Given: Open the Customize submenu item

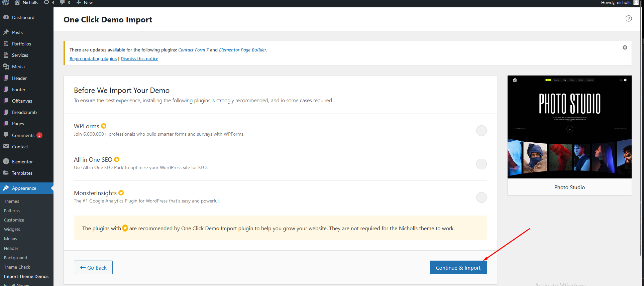Looking at the screenshot, I should 14,220.
